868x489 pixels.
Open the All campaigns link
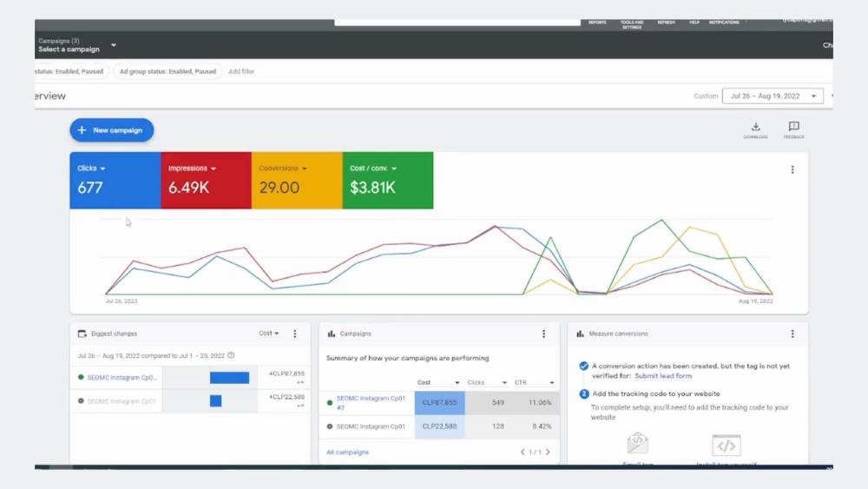pyautogui.click(x=348, y=453)
